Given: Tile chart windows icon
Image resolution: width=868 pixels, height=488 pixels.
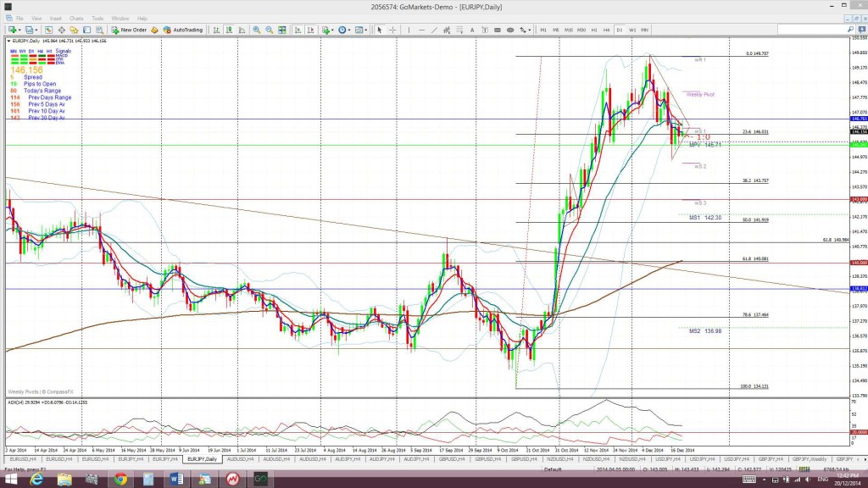Looking at the screenshot, I should (x=282, y=30).
